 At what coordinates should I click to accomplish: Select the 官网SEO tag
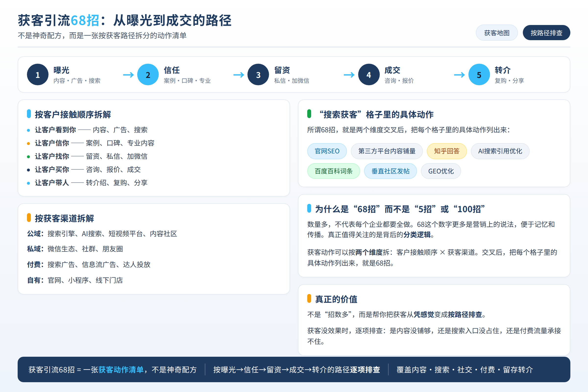[327, 151]
